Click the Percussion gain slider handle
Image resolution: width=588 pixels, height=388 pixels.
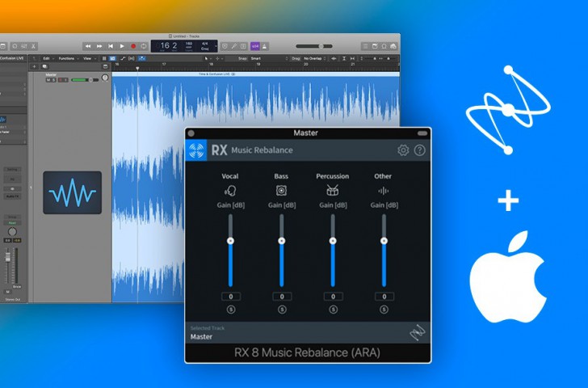click(333, 241)
